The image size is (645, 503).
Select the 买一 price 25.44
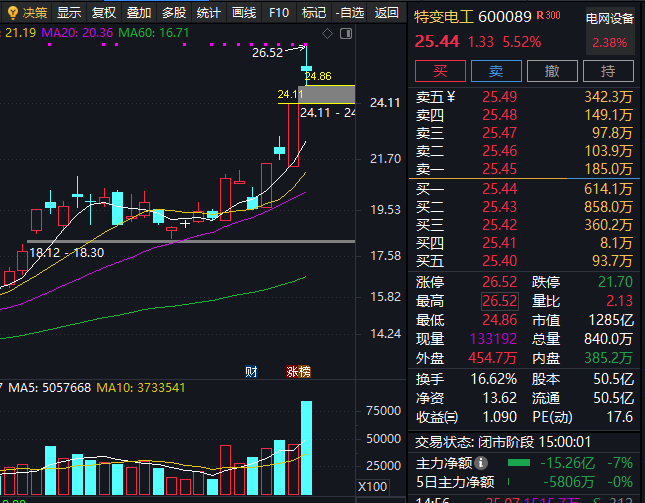[x=499, y=189]
